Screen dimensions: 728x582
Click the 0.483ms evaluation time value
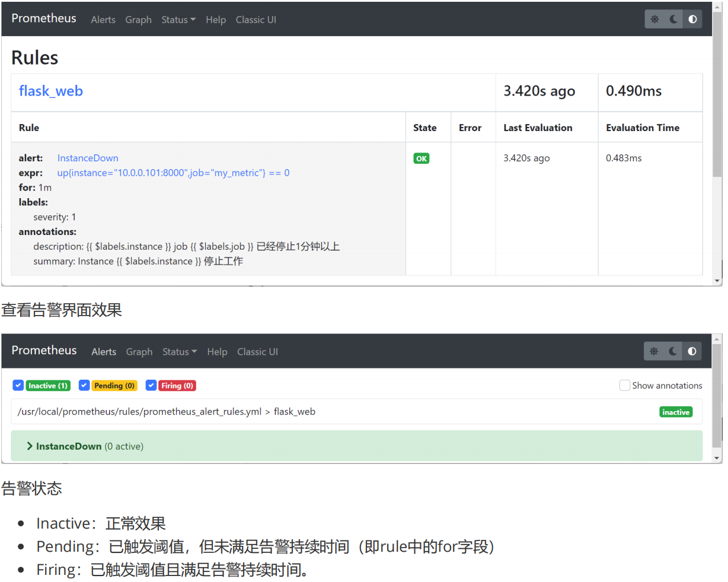[x=624, y=158]
